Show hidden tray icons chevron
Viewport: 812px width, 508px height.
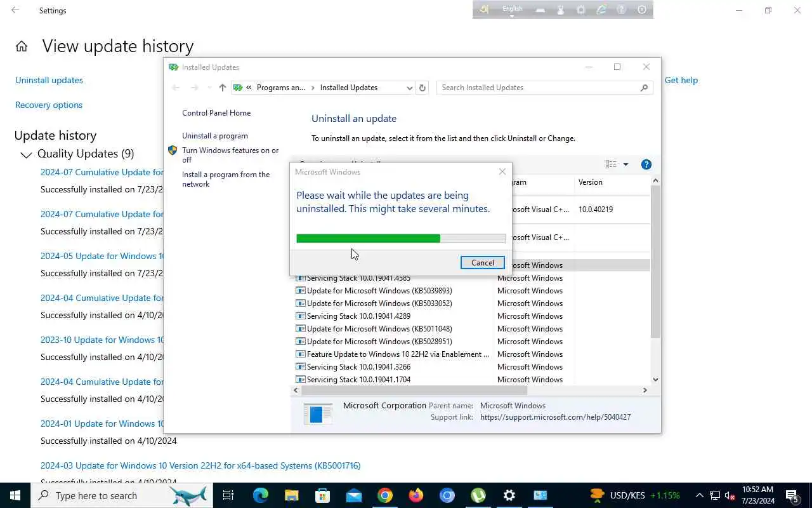point(700,495)
